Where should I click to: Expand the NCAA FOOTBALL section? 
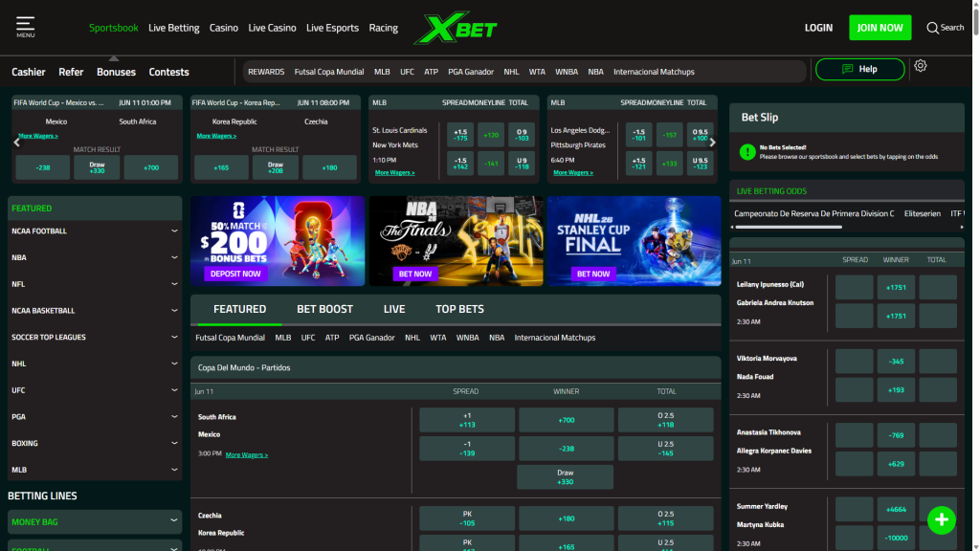point(95,231)
